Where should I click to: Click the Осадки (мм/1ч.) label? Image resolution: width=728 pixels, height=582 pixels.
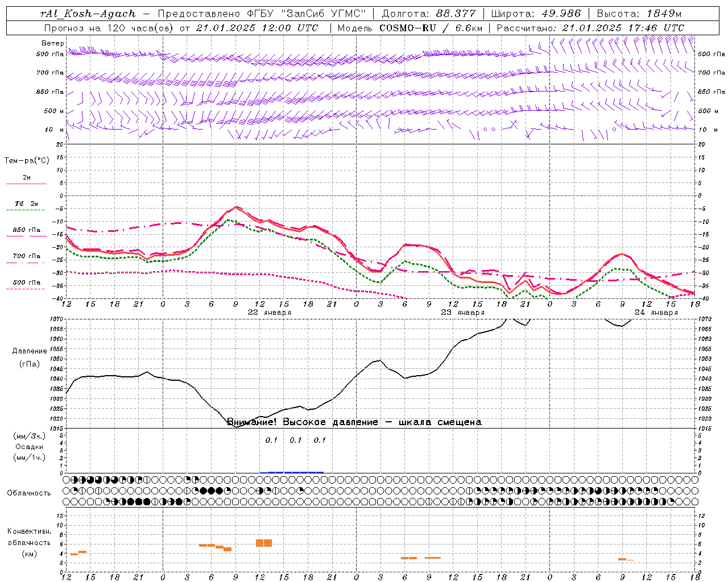click(30, 452)
